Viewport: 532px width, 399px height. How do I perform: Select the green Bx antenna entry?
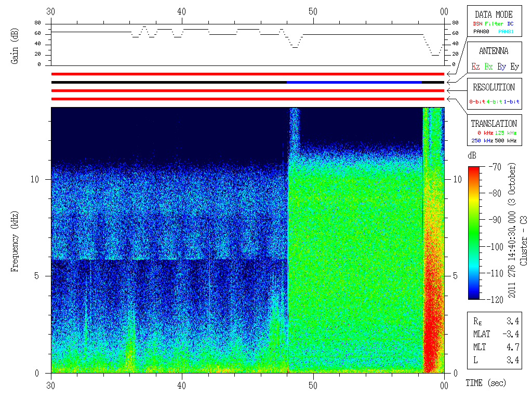(x=488, y=66)
